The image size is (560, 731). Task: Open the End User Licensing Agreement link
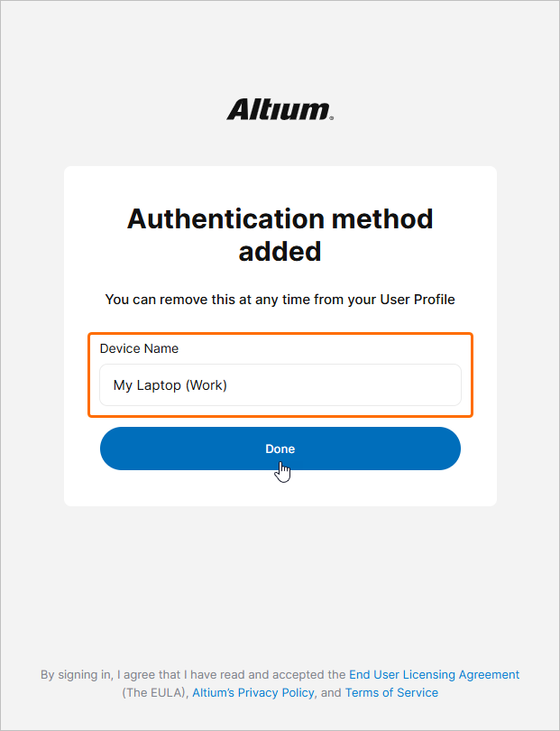[435, 674]
